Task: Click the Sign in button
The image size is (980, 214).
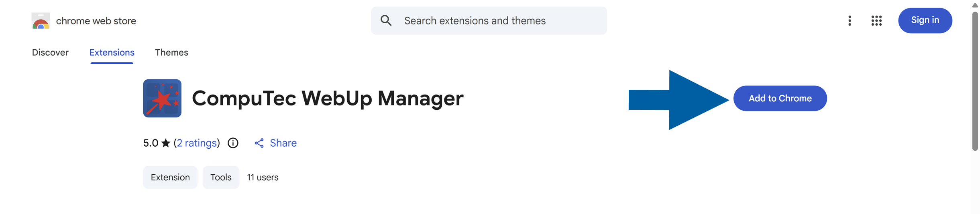Action: coord(925,20)
